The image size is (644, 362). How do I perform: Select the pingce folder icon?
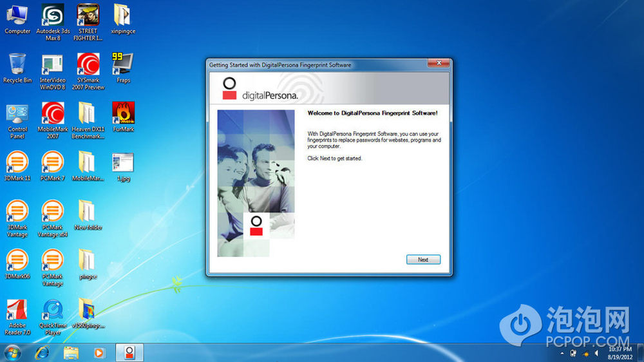[x=88, y=264]
